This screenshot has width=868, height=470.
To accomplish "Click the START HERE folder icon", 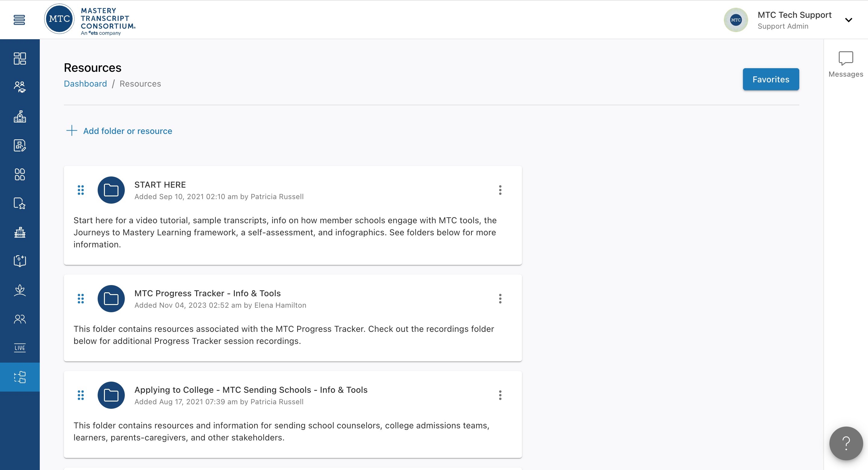I will pos(111,190).
